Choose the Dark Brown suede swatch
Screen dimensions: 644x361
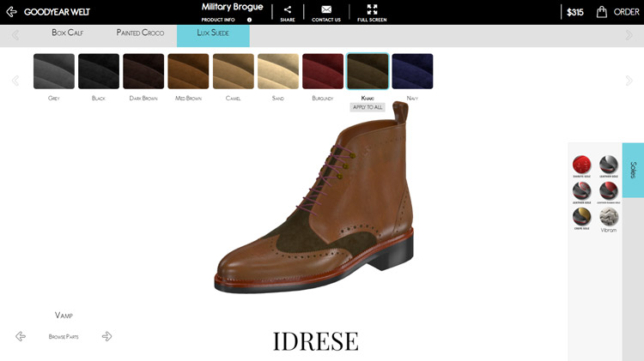tap(143, 71)
